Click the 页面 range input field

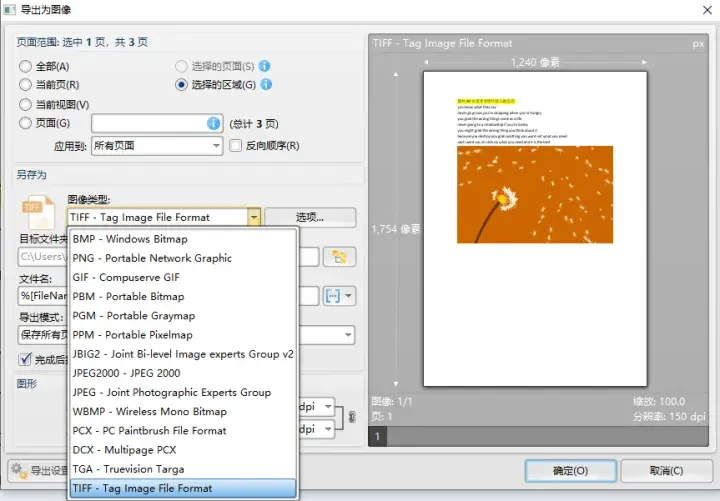(x=157, y=124)
